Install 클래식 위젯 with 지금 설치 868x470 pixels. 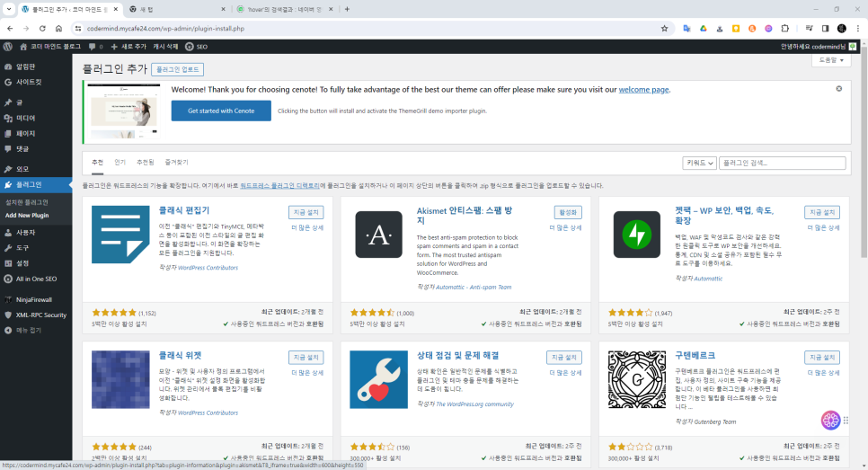(x=306, y=357)
